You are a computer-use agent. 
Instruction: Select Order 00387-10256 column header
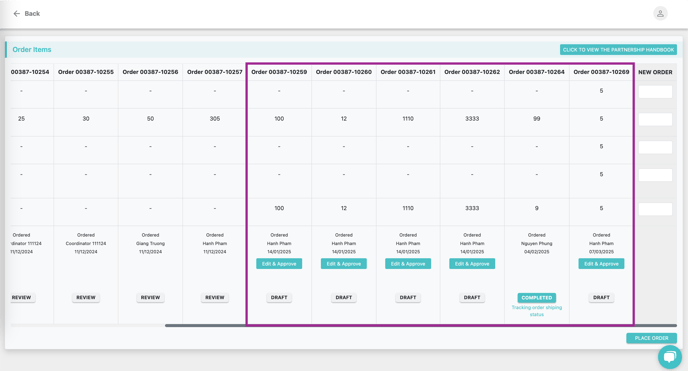pyautogui.click(x=150, y=72)
